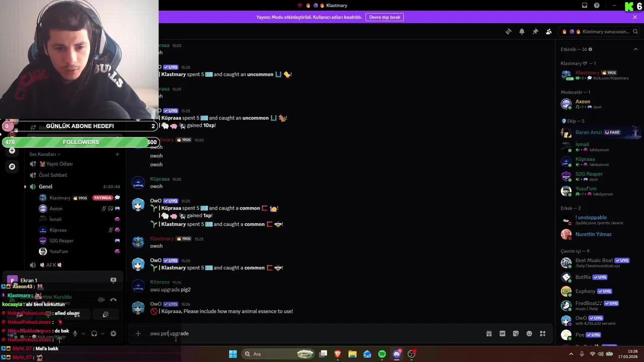
Task: Disconnect from voice call icon
Action: pos(113,300)
